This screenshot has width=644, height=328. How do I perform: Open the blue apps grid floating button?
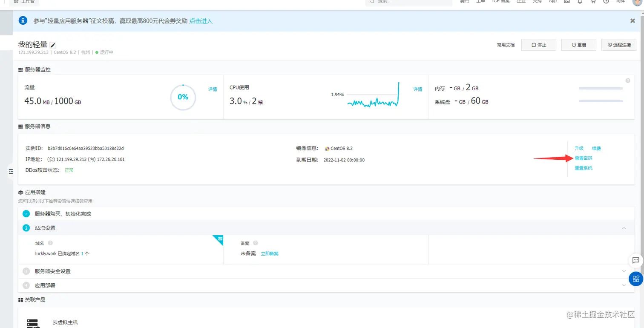click(x=636, y=279)
